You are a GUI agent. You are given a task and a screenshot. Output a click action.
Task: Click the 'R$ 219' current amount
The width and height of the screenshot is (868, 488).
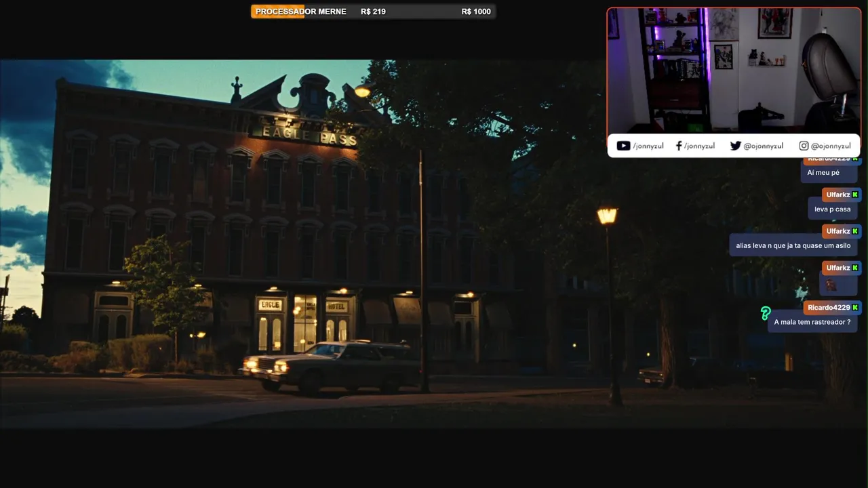373,12
